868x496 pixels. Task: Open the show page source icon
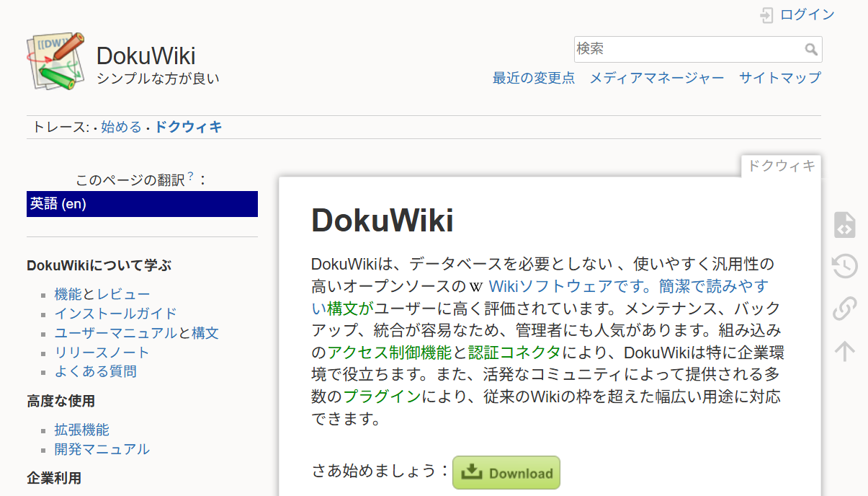[844, 225]
